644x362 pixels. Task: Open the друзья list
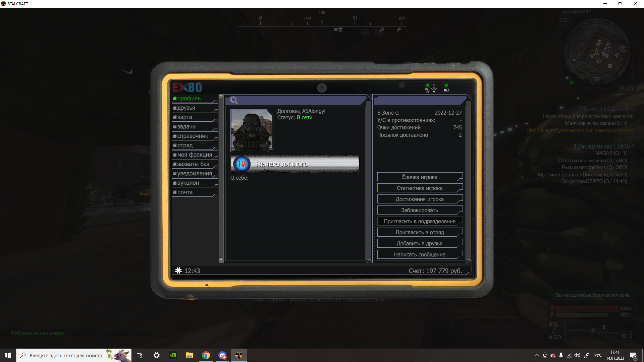(x=195, y=108)
